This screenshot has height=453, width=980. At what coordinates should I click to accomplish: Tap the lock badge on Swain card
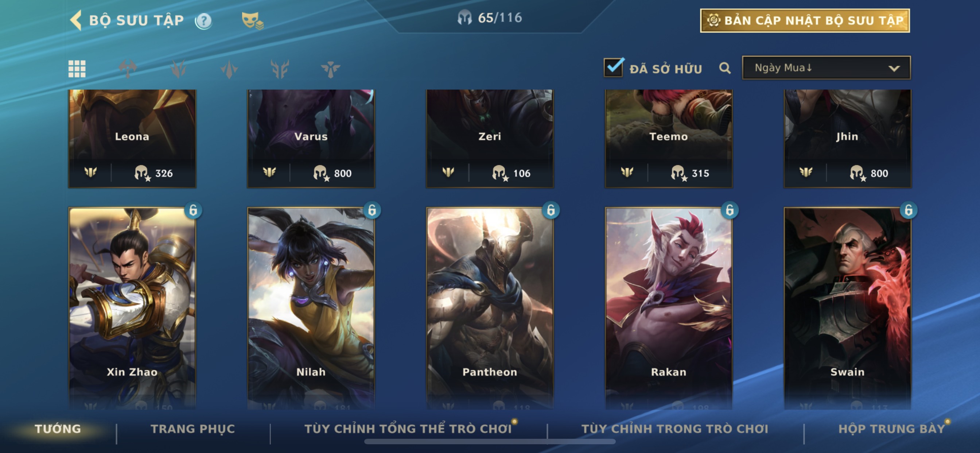pos(909,210)
